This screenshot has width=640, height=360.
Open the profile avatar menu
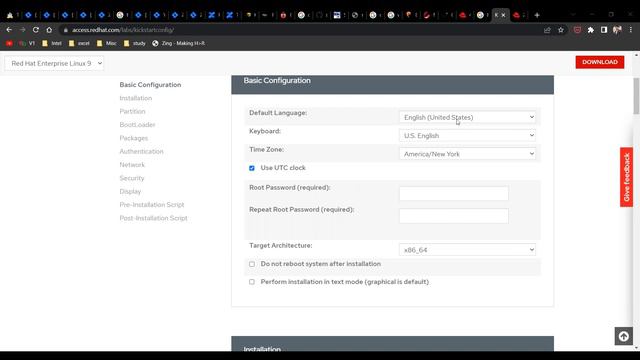[x=617, y=30]
